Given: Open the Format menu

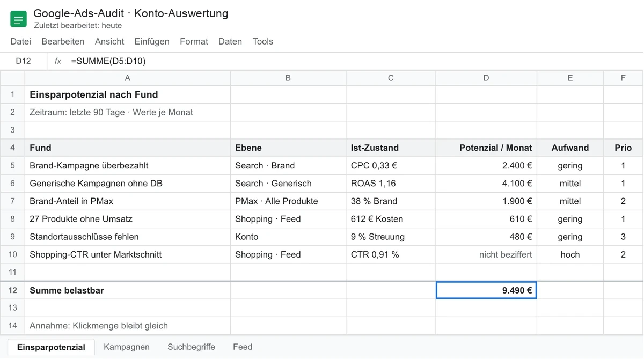Looking at the screenshot, I should click(194, 41).
